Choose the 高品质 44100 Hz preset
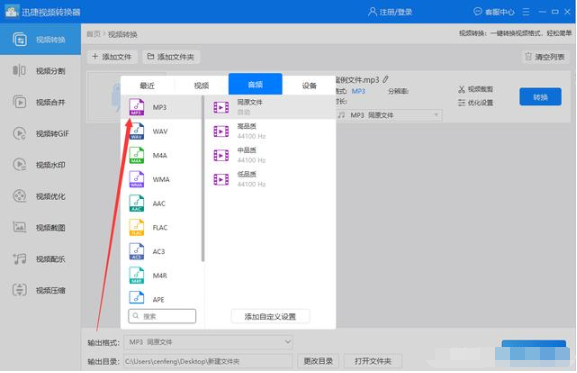The width and height of the screenshot is (577, 373). 270,131
